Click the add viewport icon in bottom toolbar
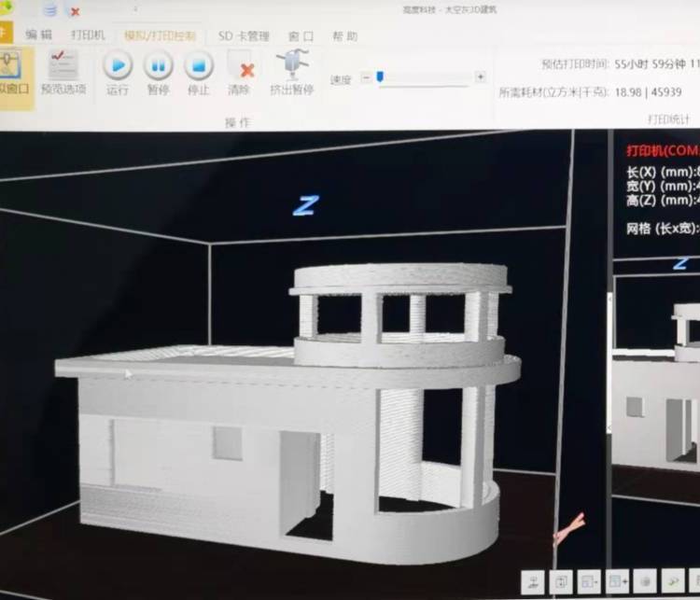Screen dimensions: 700x600 coord(617,581)
